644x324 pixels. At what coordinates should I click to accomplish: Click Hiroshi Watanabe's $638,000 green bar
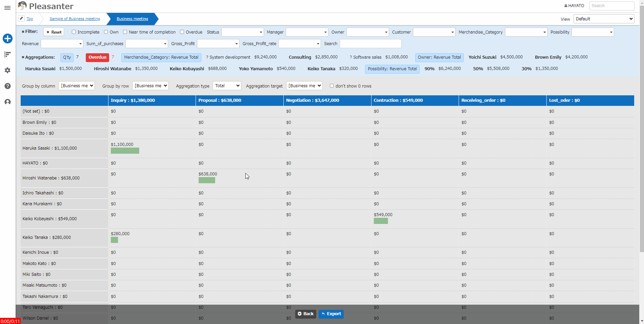tap(207, 180)
